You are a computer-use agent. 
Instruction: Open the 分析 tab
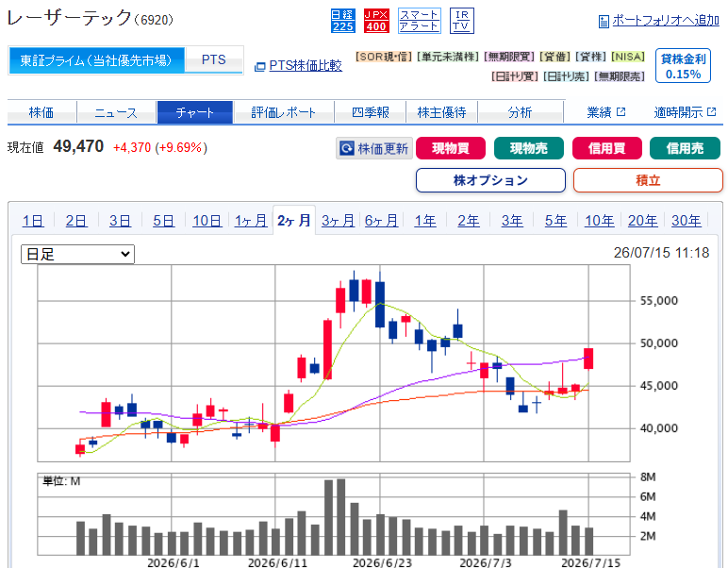[520, 112]
